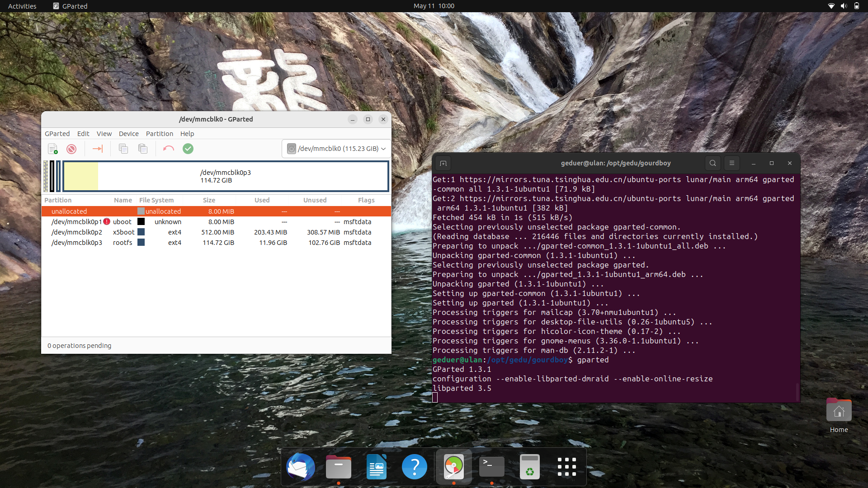The width and height of the screenshot is (868, 488).
Task: Select the unallocated 8.00 MiB partition row
Action: pyautogui.click(x=216, y=211)
